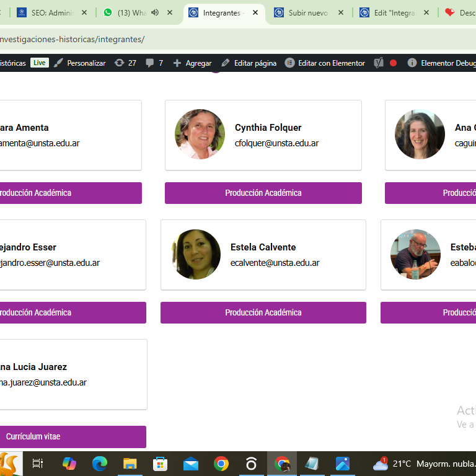The height and width of the screenshot is (476, 476).
Task: Open File Explorer from the taskbar
Action: [130, 464]
